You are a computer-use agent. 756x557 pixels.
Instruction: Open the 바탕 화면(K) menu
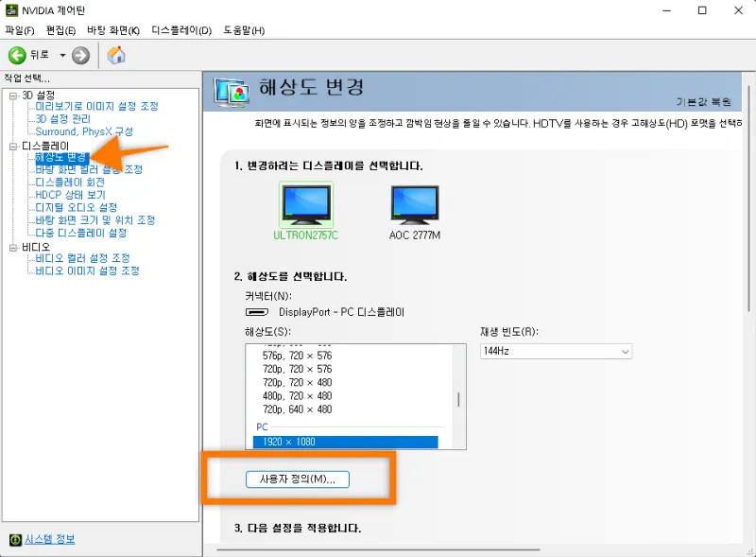(x=113, y=30)
